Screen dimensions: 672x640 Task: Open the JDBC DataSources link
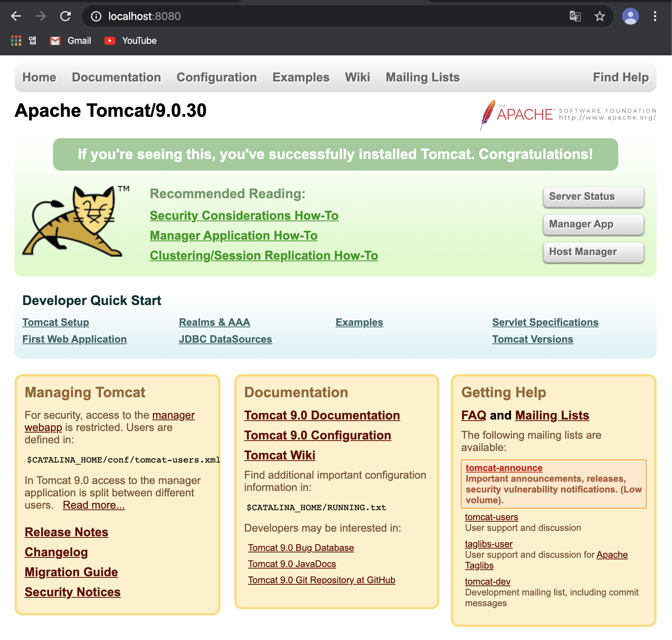point(225,339)
